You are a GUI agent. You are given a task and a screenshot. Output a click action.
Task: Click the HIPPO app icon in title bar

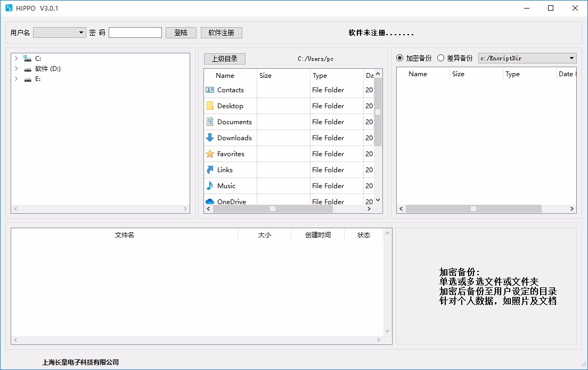(x=9, y=8)
